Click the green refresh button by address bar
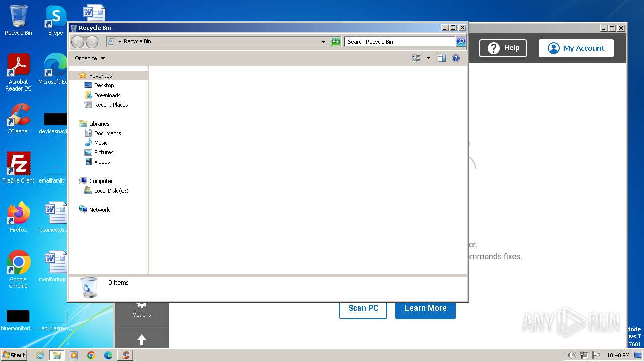 click(x=336, y=42)
